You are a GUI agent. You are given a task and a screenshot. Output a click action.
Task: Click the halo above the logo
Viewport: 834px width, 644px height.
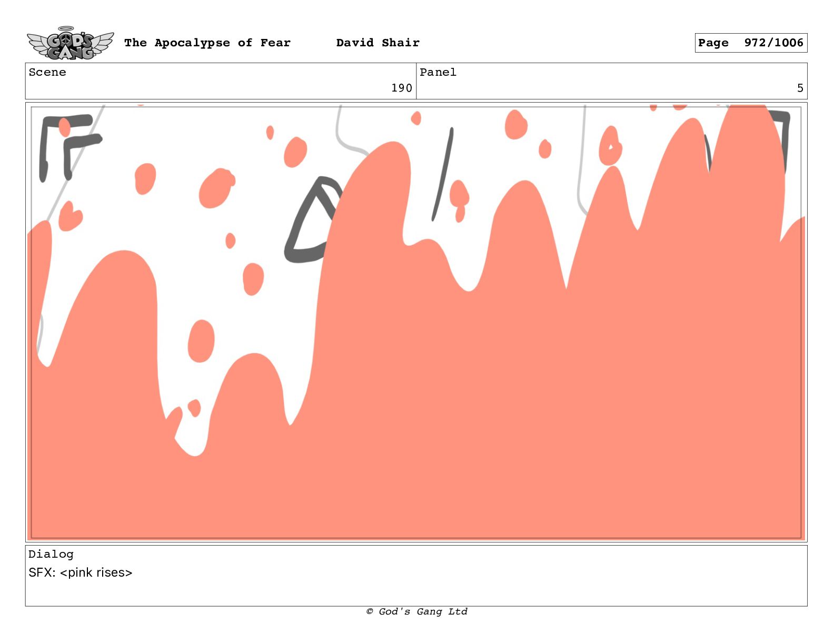tap(66, 28)
